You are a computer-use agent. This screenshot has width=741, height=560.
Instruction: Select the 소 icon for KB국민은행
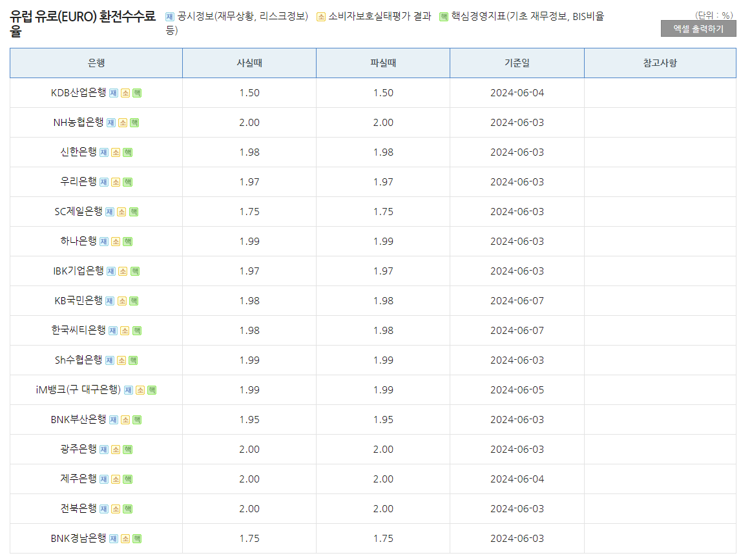click(x=123, y=300)
